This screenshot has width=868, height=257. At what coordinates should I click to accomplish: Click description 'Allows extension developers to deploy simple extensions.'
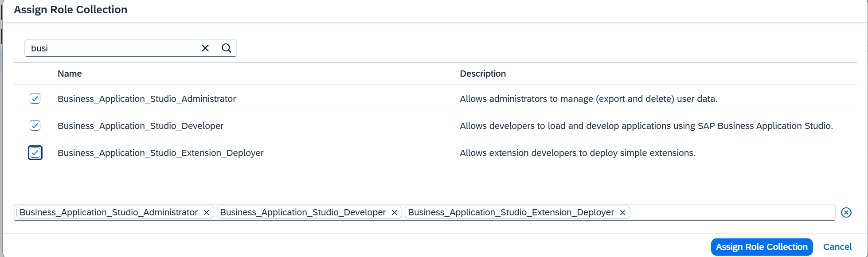pos(578,153)
